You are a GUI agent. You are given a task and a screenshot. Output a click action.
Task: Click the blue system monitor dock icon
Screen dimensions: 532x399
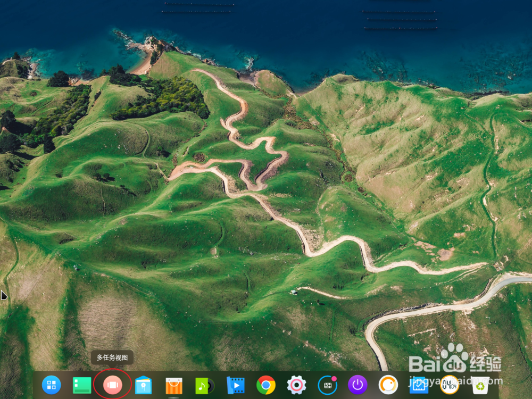[x=419, y=385]
